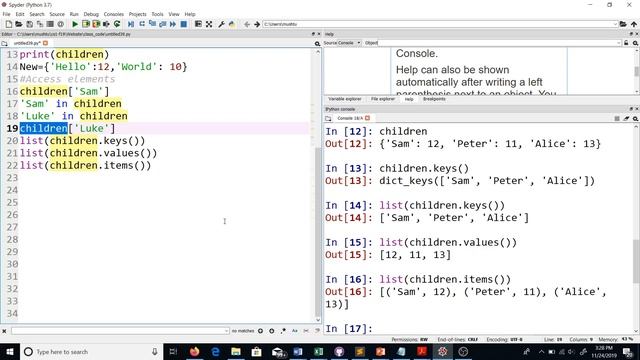This screenshot has width=640, height=360.
Task: Open Preferences with wrench icon
Action: click(x=221, y=24)
